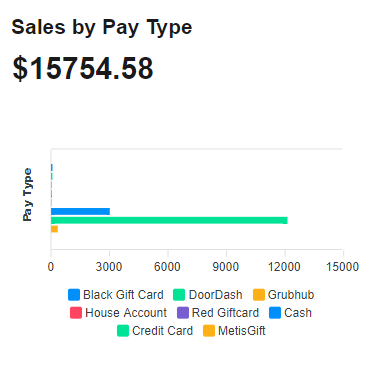The width and height of the screenshot is (377, 377).
Task: Toggle the DoorDash series legend label
Action: 215,295
